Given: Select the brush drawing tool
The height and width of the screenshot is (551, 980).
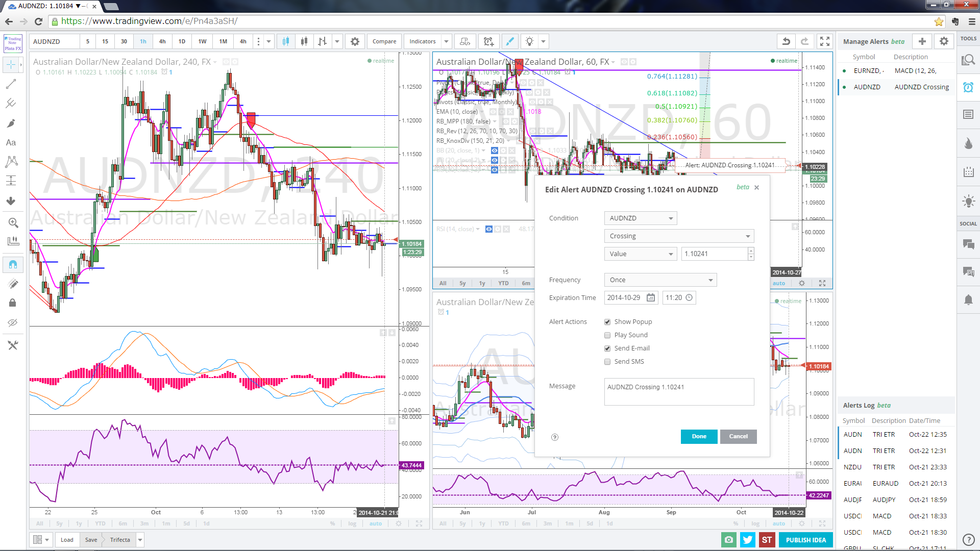Looking at the screenshot, I should (11, 123).
